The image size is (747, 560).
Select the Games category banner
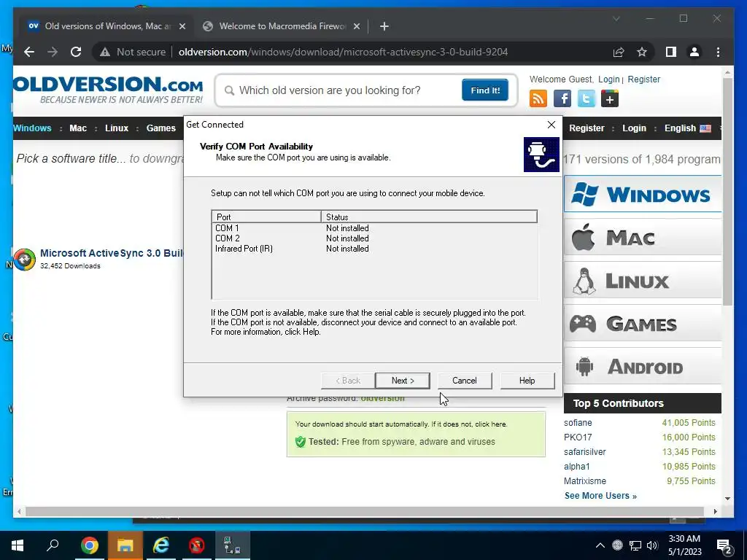643,323
